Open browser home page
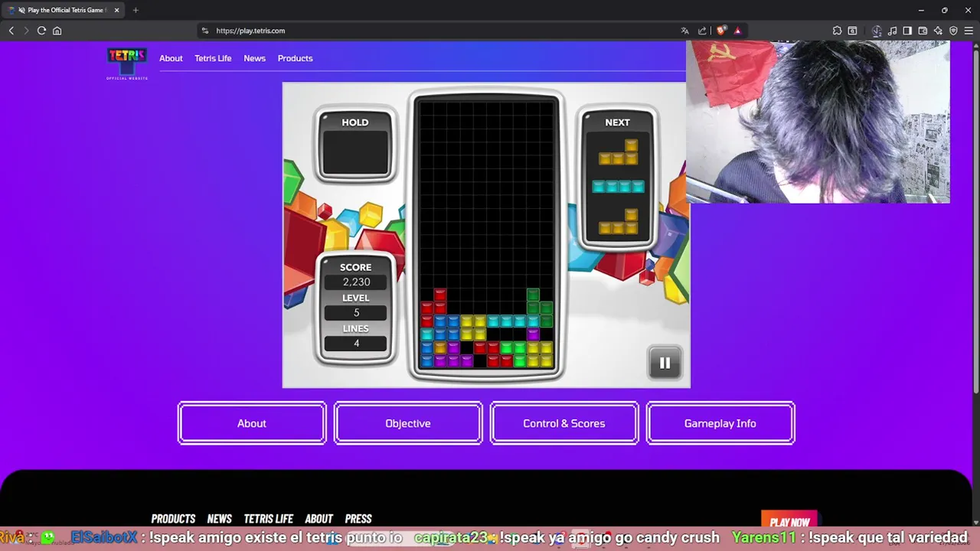The height and width of the screenshot is (551, 980). [57, 31]
